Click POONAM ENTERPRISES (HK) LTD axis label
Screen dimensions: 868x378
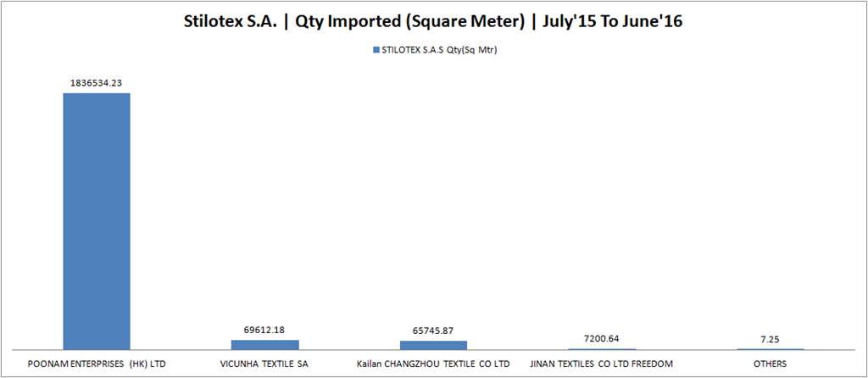point(97,364)
